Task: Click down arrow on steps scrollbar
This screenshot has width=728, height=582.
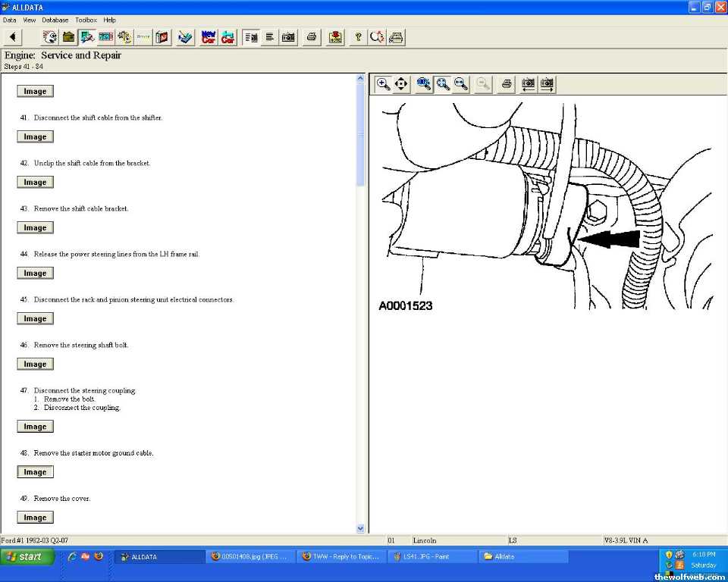Action: 360,528
